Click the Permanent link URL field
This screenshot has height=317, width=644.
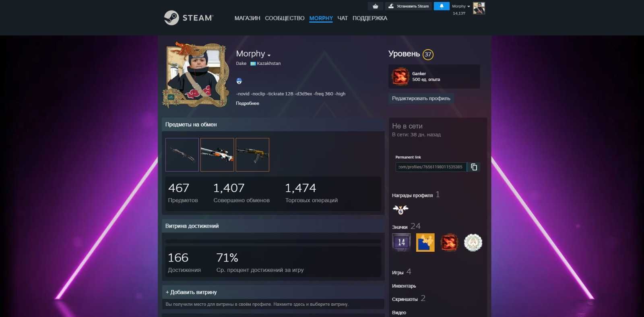(431, 167)
